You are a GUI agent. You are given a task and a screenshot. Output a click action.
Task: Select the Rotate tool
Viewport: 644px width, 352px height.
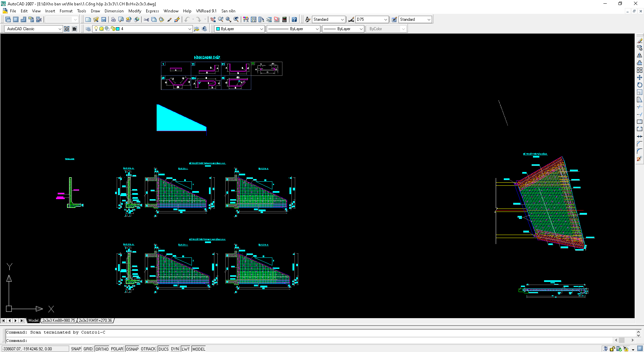click(640, 85)
